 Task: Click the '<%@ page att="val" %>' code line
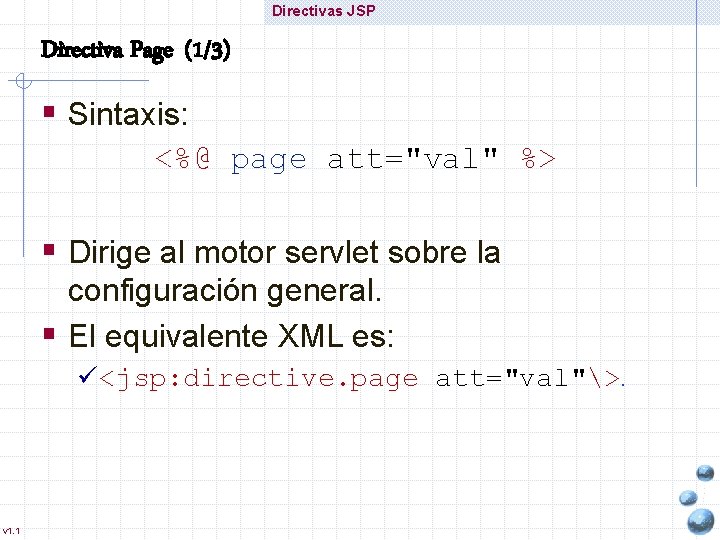point(355,160)
